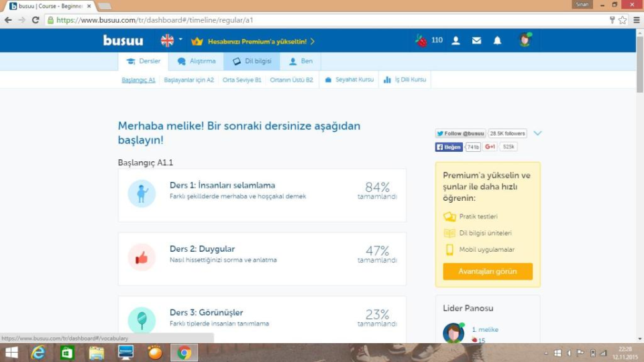Click the Ders 2 thumbs-up icon
This screenshot has height=362, width=644.
pos(142,257)
